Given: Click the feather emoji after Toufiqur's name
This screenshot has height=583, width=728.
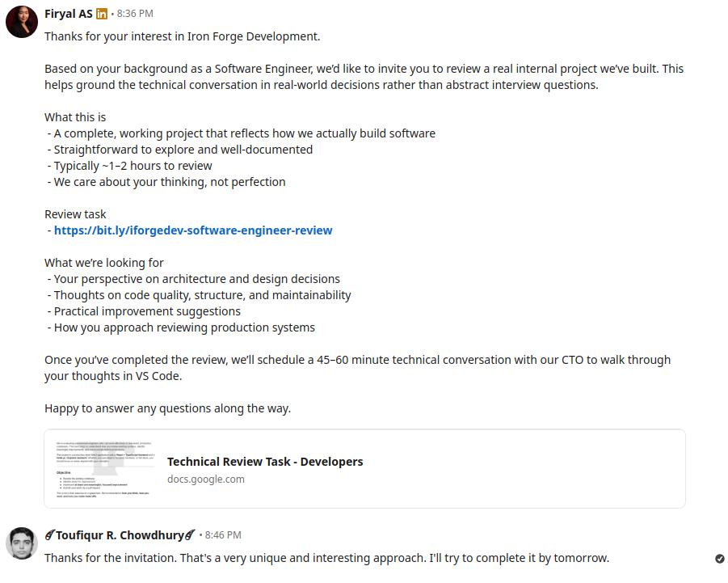Looking at the screenshot, I should click(190, 534).
